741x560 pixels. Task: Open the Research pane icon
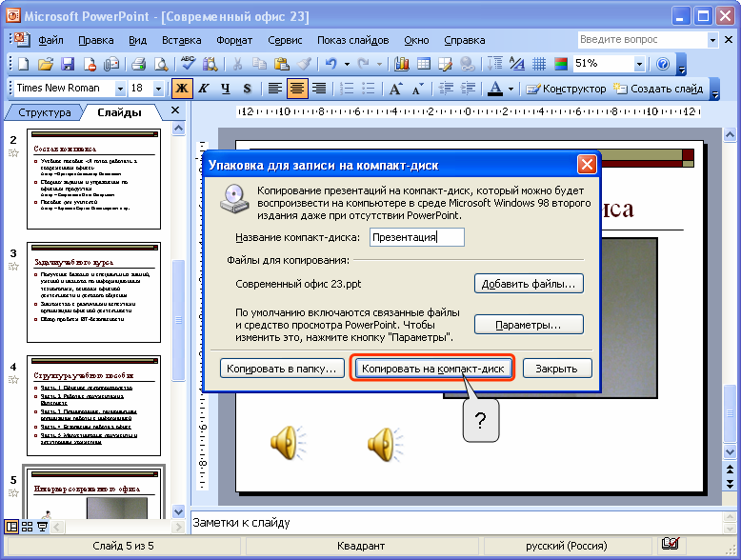point(210,64)
